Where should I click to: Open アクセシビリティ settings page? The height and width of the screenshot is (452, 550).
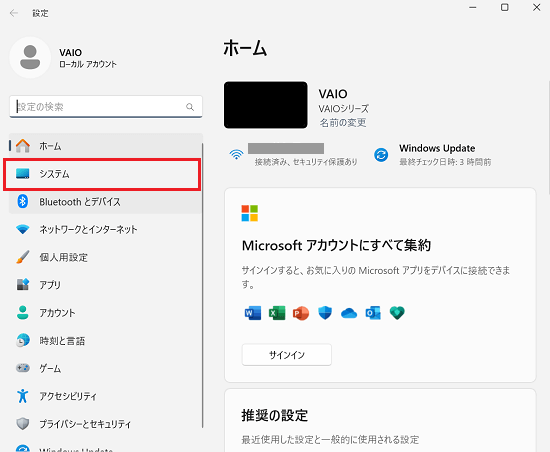tap(106, 396)
